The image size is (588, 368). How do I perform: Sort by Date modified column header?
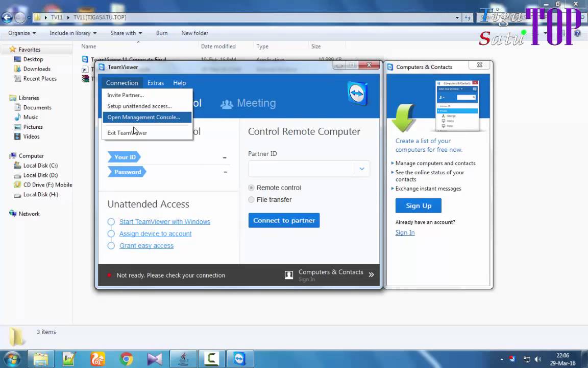click(x=218, y=47)
